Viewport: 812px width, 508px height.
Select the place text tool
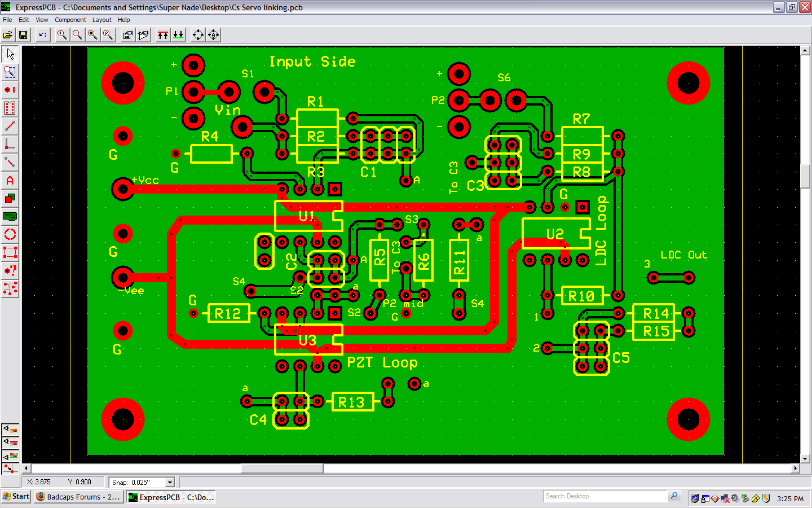pos(10,181)
